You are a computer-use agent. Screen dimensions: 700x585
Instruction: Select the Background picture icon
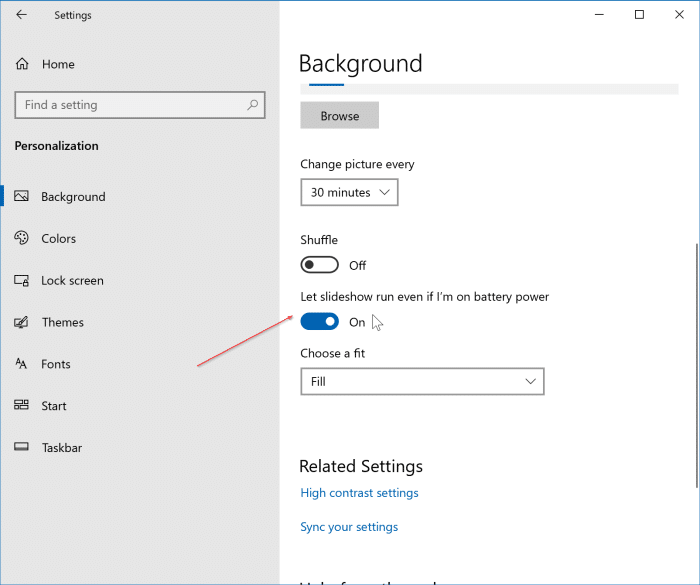[21, 196]
